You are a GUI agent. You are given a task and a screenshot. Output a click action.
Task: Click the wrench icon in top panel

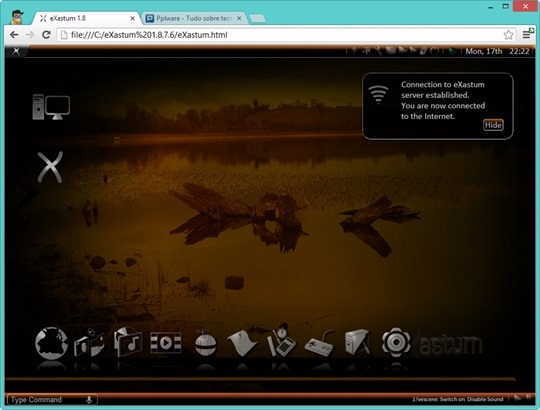point(378,51)
